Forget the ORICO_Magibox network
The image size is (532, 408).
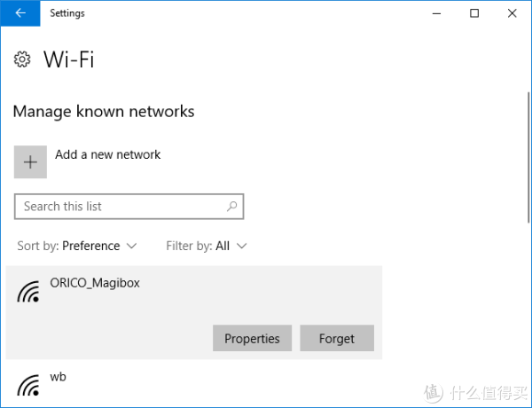pos(337,338)
